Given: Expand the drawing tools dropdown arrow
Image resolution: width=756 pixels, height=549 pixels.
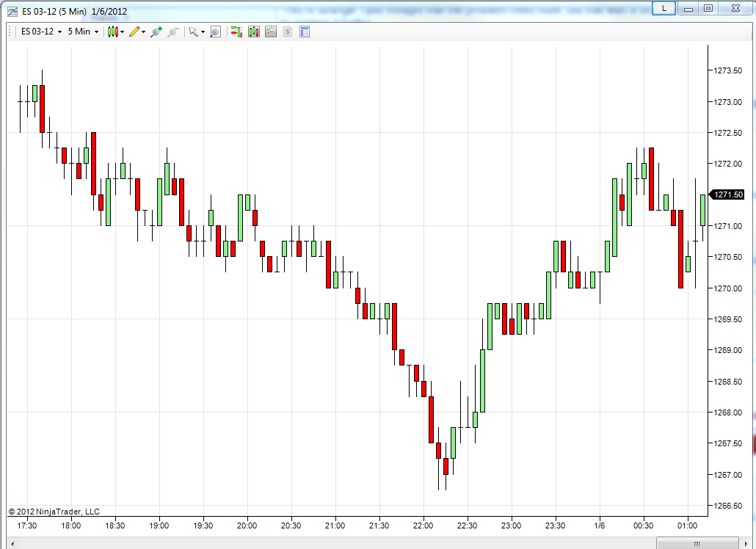Looking at the screenshot, I should coord(143,32).
